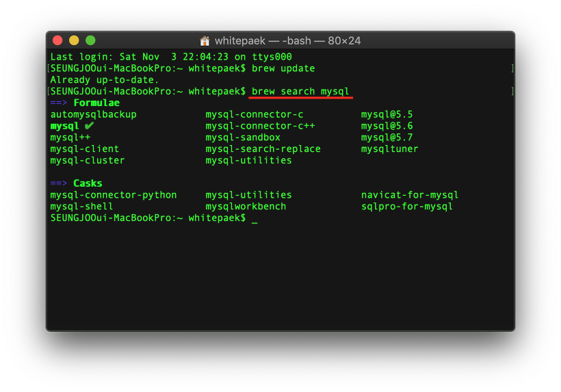Click the 'automysqlbackup' formula name
Screen dimensions: 561x392
93,114
